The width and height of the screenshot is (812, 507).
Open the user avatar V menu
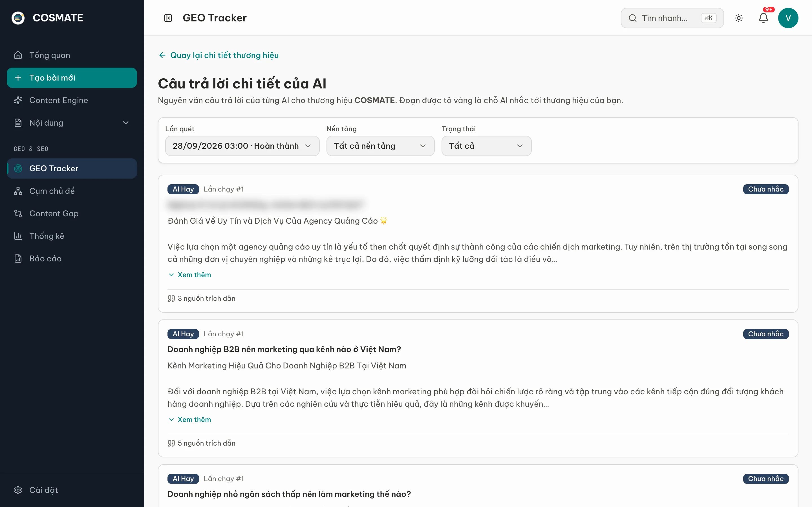[788, 18]
